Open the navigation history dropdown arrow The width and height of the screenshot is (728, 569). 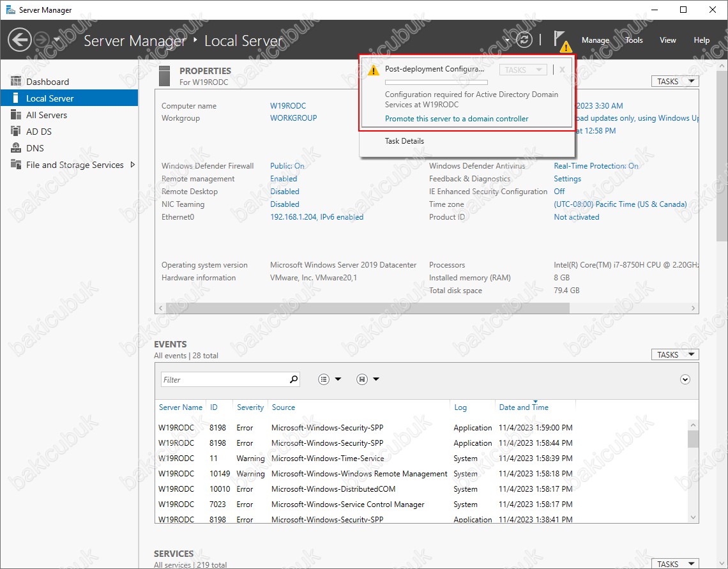57,40
